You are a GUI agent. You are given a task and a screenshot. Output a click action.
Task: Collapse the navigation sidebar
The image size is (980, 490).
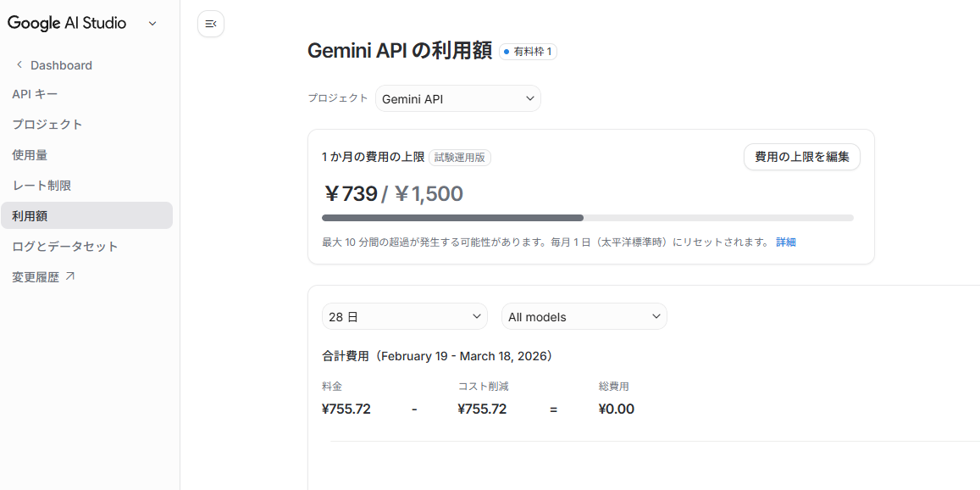pyautogui.click(x=210, y=24)
